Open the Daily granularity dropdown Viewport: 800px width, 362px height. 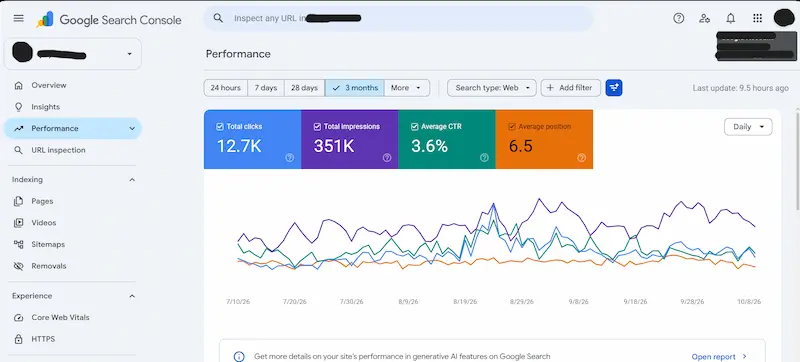[748, 127]
